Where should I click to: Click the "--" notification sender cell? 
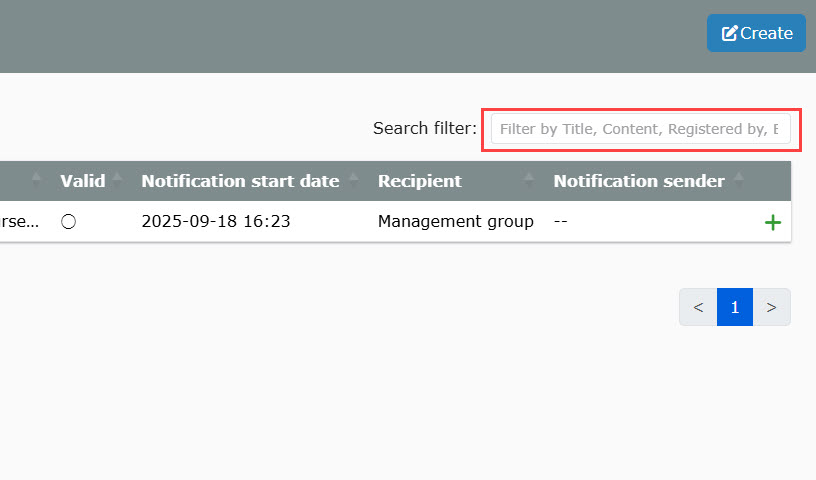click(561, 221)
